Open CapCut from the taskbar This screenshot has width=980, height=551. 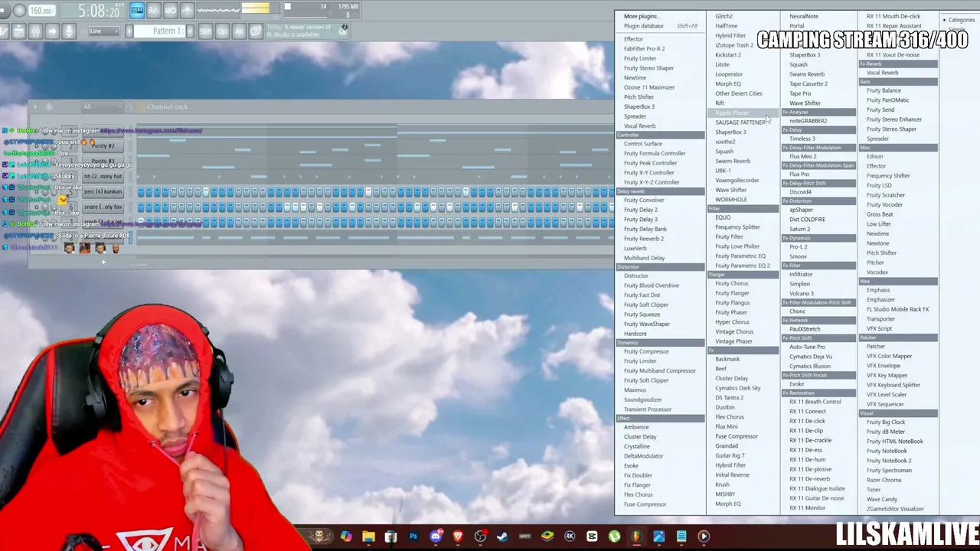[x=592, y=536]
